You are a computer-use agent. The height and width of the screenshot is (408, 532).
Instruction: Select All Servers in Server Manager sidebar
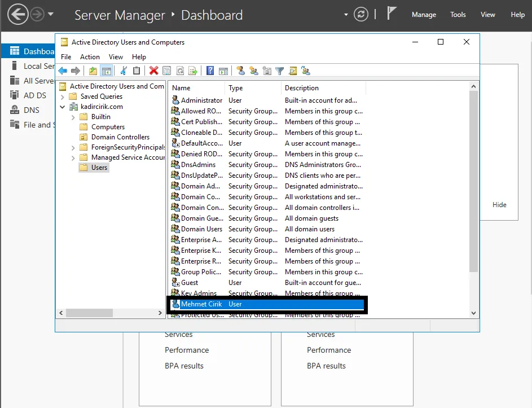32,81
